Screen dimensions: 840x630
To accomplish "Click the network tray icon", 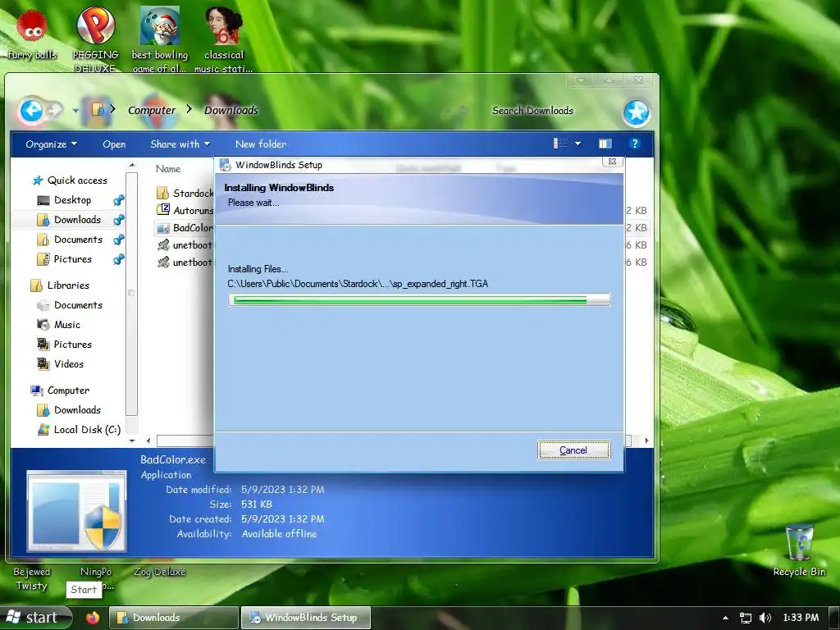I will 745,618.
